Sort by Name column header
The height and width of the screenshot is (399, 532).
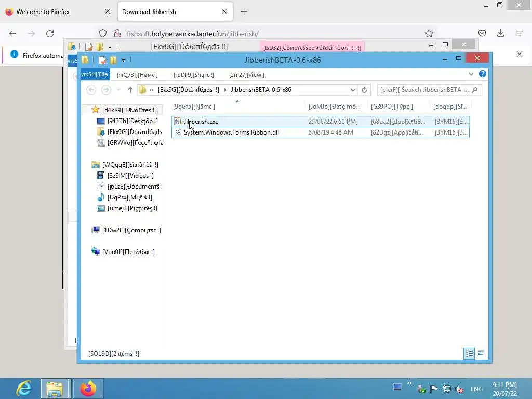tap(237, 107)
